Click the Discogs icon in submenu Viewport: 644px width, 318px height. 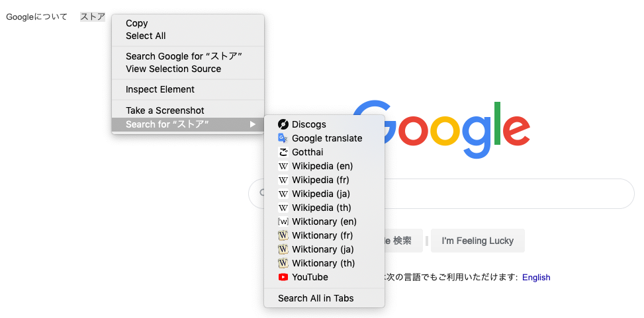[x=283, y=124]
